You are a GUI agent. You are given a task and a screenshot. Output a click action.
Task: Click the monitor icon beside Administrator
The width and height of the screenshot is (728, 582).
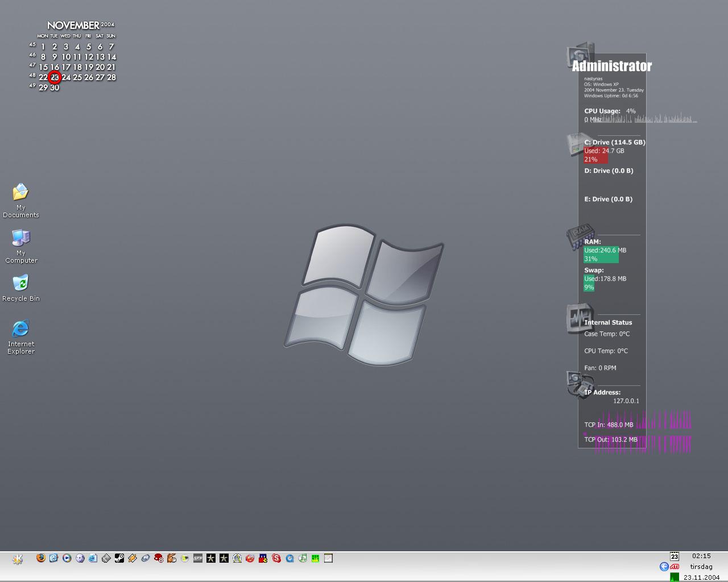[x=580, y=55]
